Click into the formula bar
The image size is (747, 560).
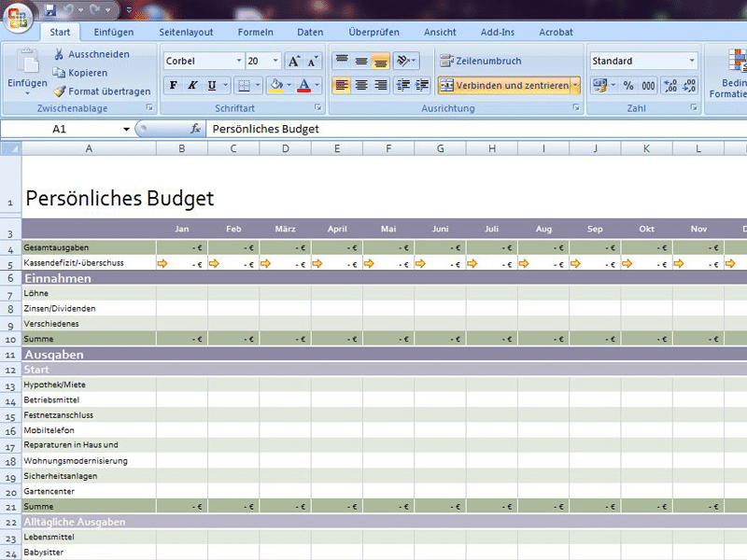tap(476, 129)
